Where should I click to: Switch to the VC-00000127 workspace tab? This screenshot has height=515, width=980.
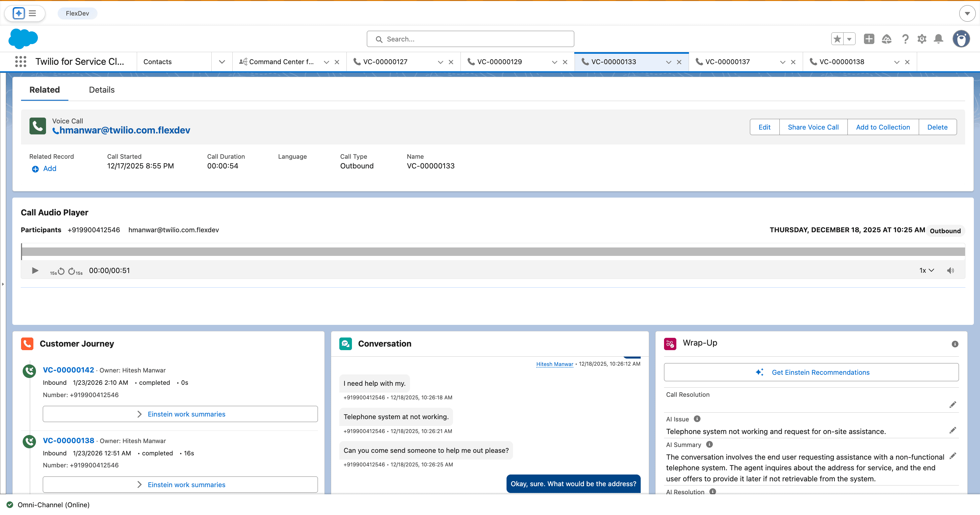385,62
